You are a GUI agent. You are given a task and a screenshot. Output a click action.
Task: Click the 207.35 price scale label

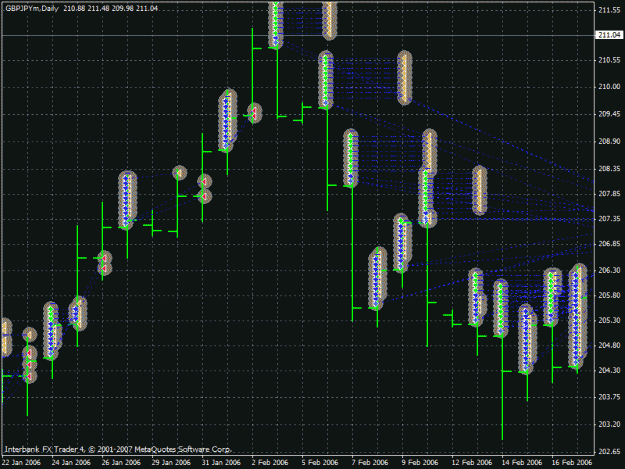(x=609, y=219)
